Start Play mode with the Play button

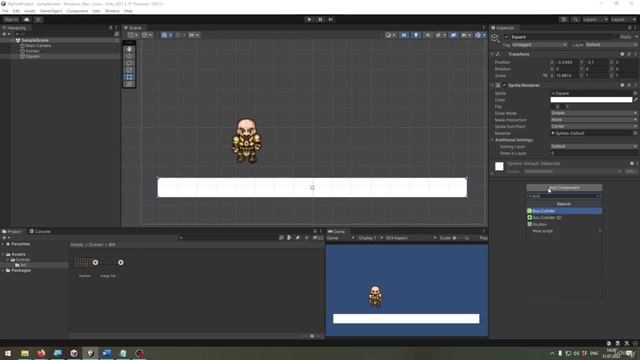309,19
